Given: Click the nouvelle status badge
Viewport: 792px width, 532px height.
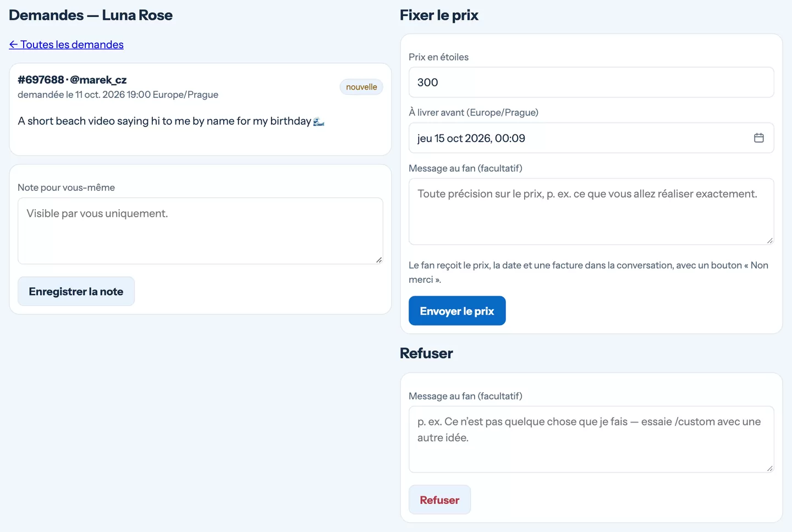Looking at the screenshot, I should click(361, 87).
